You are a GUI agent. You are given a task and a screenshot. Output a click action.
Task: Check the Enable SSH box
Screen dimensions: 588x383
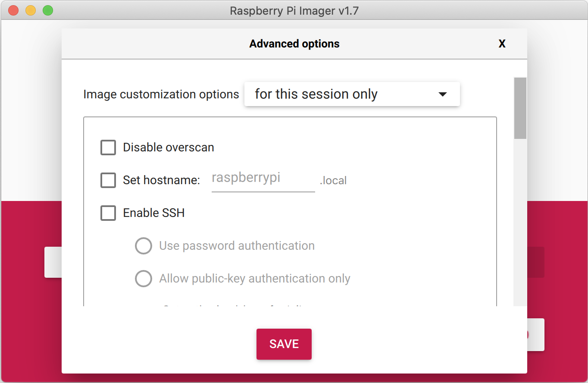108,213
